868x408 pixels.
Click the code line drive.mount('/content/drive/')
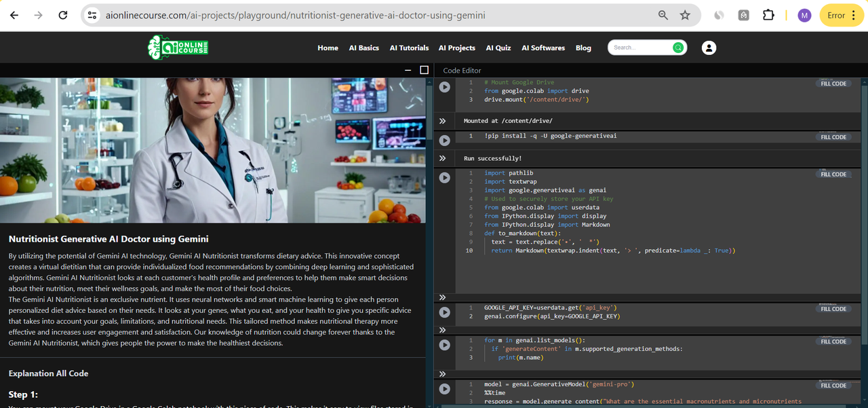click(536, 99)
